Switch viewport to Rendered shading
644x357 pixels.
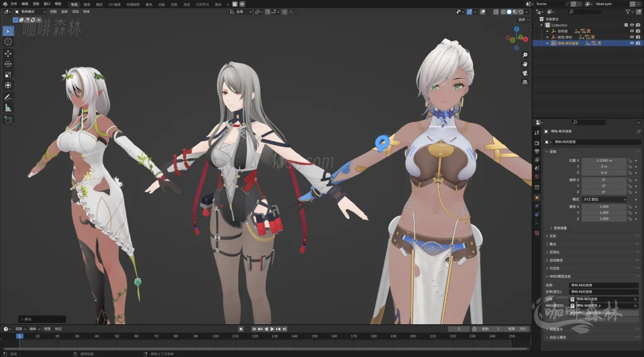pos(520,12)
